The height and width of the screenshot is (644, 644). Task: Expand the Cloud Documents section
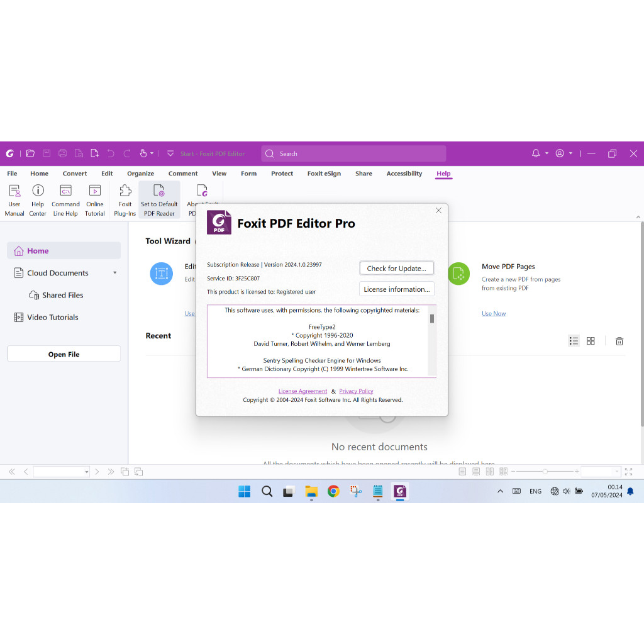[114, 272]
